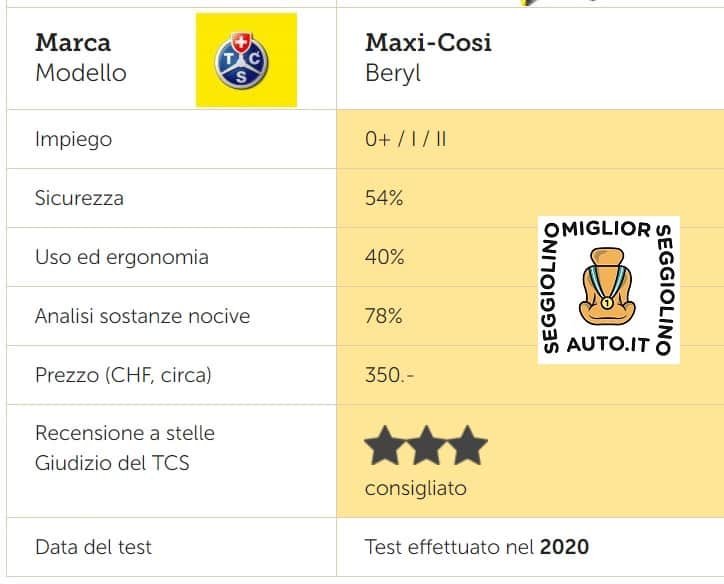Select the Beryl model name
The height and width of the screenshot is (584, 724).
[392, 73]
